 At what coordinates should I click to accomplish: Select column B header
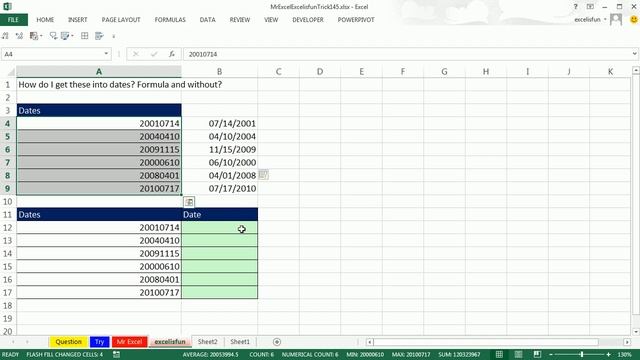tap(220, 72)
